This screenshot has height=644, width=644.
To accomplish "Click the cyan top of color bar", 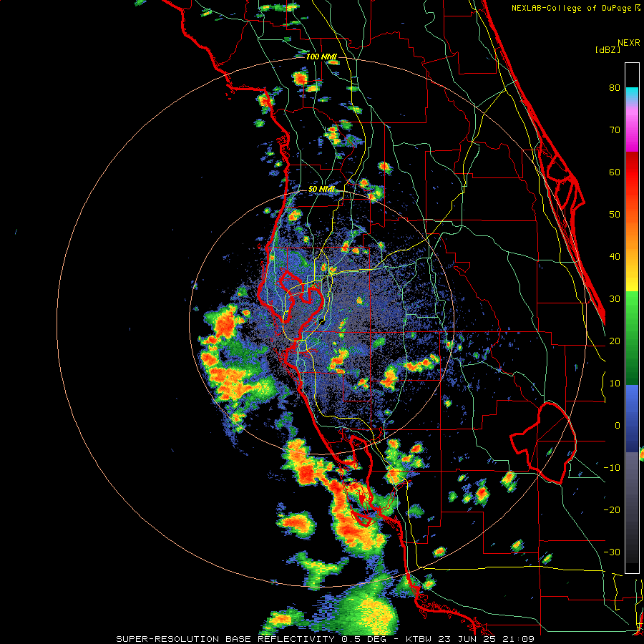I will [632, 94].
